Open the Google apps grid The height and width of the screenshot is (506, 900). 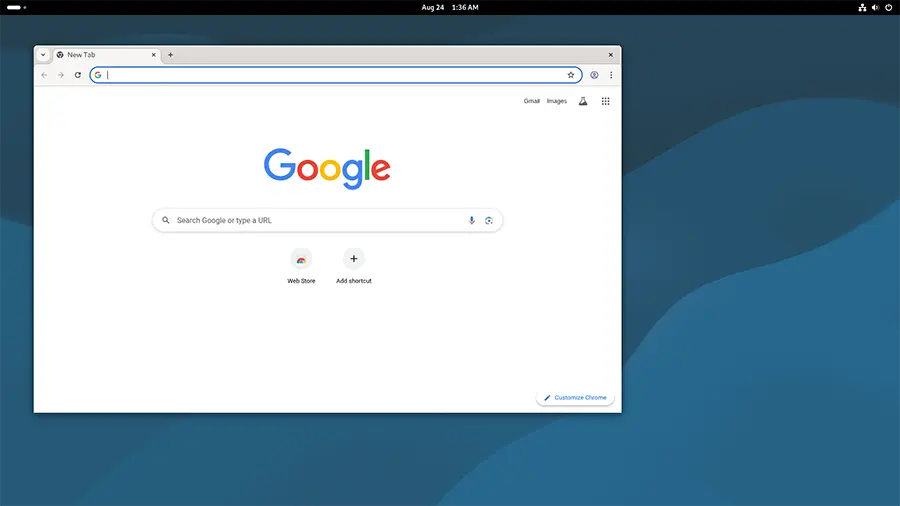pos(606,102)
